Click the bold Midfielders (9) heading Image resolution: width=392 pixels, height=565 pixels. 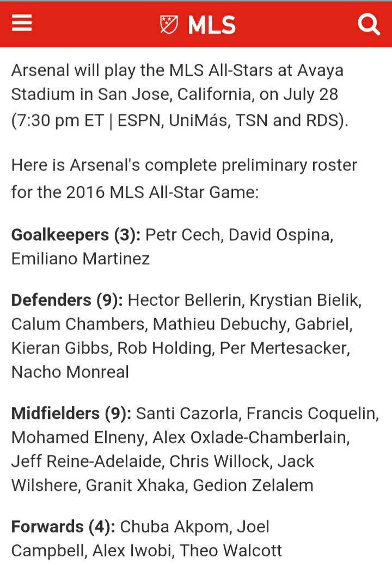(x=72, y=414)
